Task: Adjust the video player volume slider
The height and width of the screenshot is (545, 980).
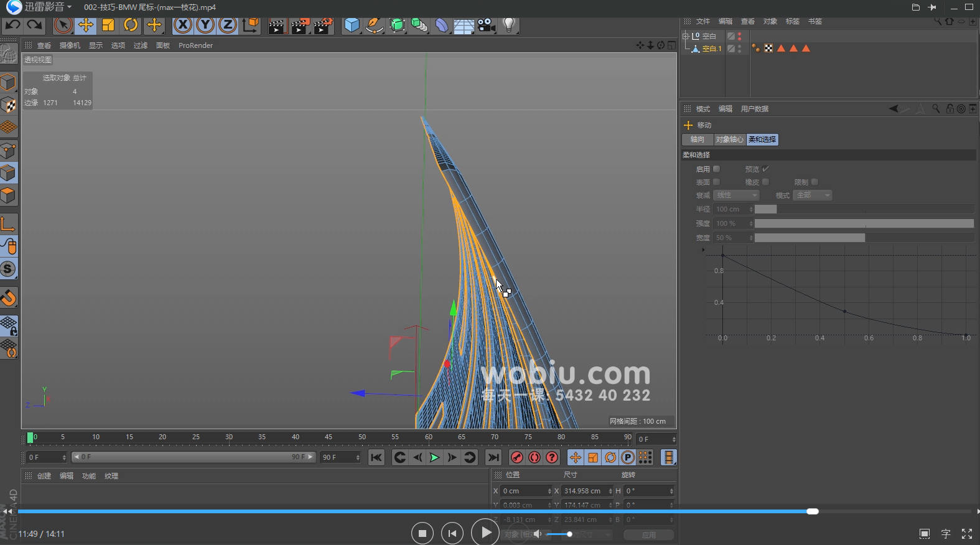Action: point(560,534)
